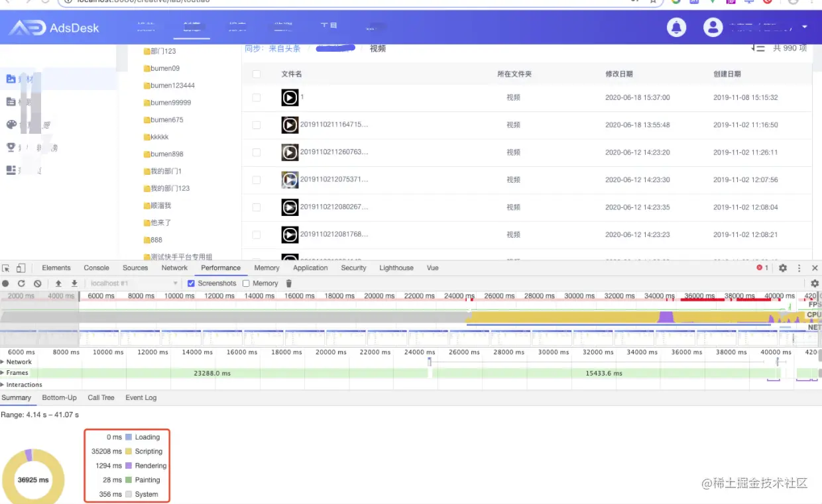
Task: Click the thumbnail of 2019110211260763
Action: (x=290, y=152)
